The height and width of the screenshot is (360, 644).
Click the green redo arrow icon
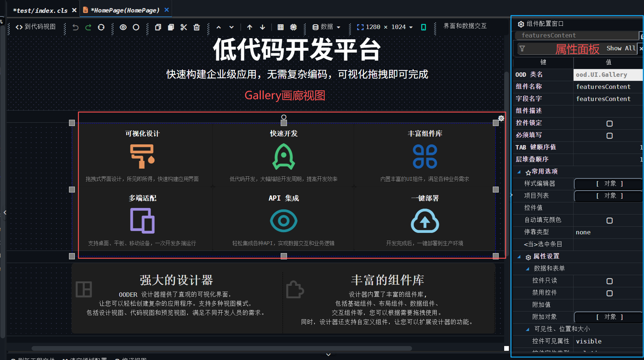(88, 27)
